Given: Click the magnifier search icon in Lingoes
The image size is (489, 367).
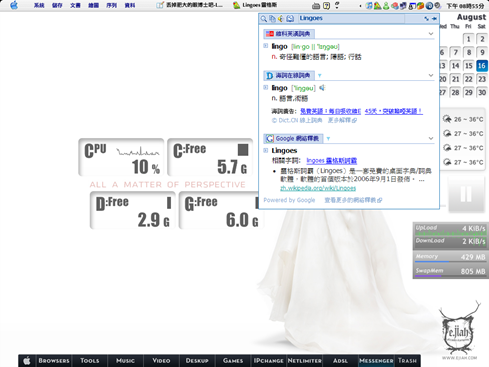Looking at the screenshot, I should coord(264,19).
